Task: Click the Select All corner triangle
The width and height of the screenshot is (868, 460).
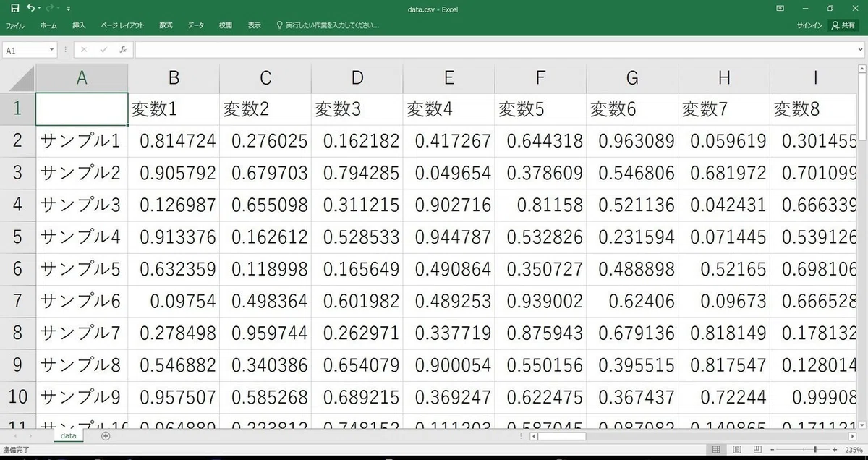Action: coord(17,78)
